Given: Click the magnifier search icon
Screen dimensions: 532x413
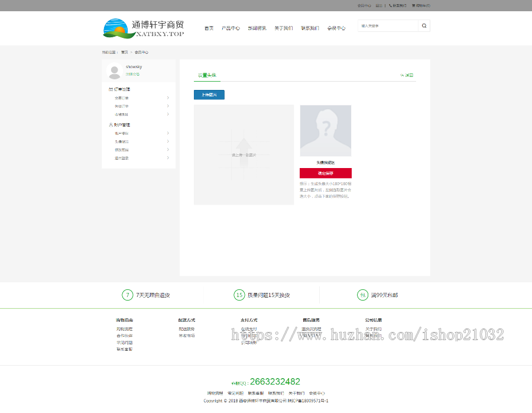Looking at the screenshot, I should 423,26.
